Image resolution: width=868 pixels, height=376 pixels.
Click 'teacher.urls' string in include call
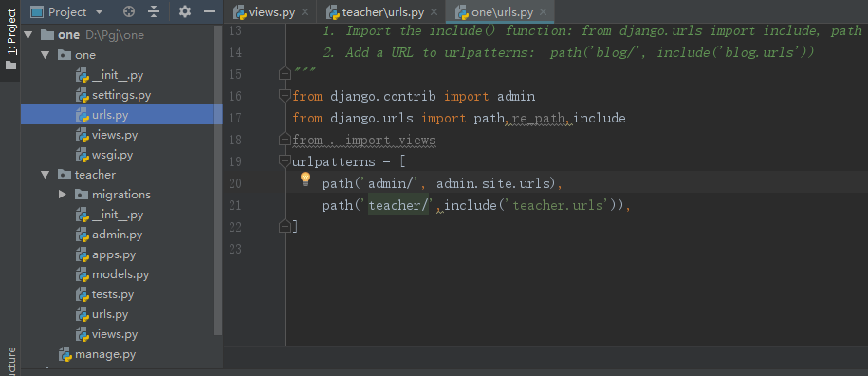558,205
